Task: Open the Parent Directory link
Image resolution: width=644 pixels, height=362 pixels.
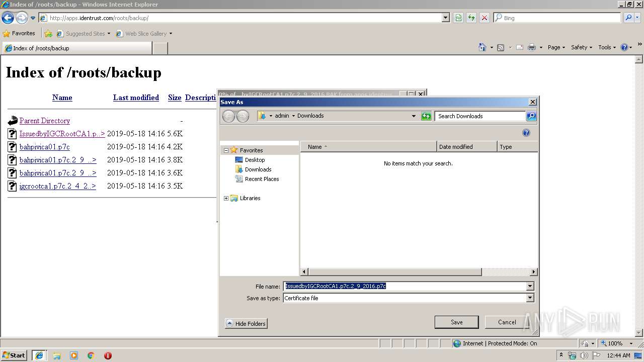Action: coord(45,121)
